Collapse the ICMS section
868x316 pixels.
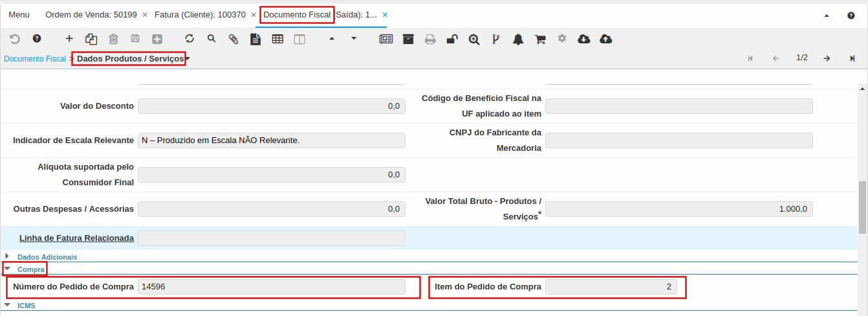click(8, 305)
